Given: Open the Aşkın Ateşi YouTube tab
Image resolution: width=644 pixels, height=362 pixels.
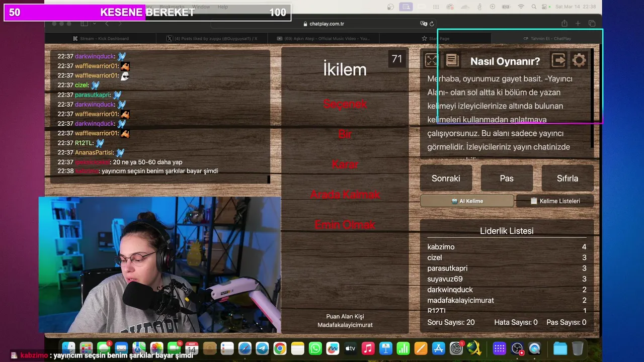Looking at the screenshot, I should (323, 38).
